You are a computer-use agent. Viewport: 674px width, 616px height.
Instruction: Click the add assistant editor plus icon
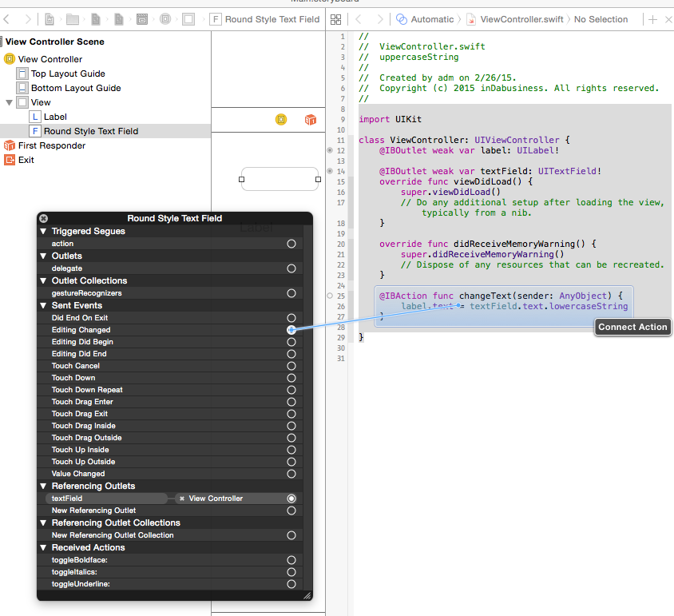pyautogui.click(x=653, y=19)
